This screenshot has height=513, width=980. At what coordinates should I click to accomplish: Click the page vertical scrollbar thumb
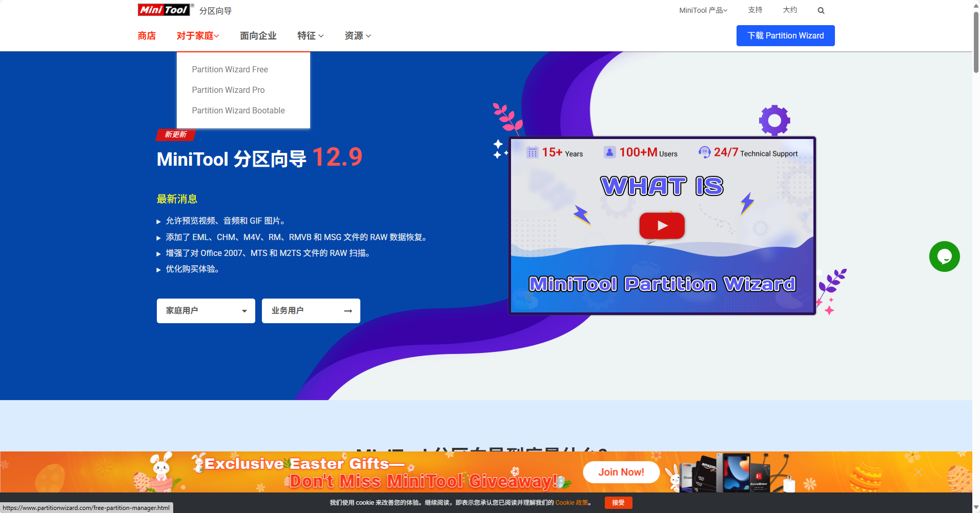976,42
